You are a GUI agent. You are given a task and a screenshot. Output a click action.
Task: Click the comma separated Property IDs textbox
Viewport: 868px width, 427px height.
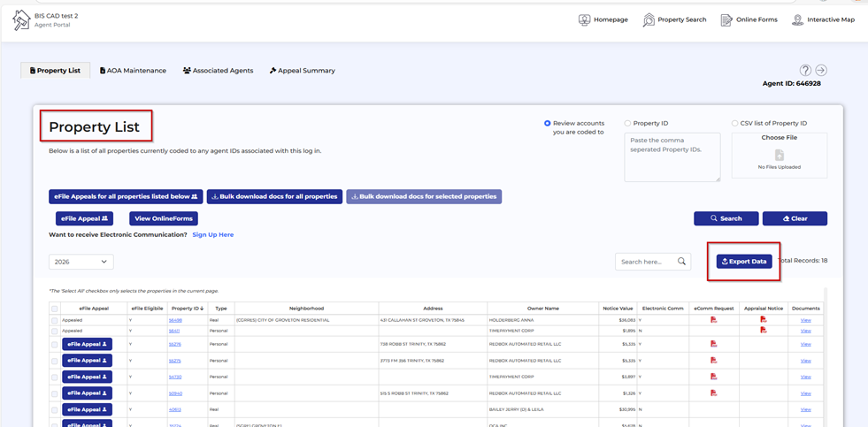(672, 157)
